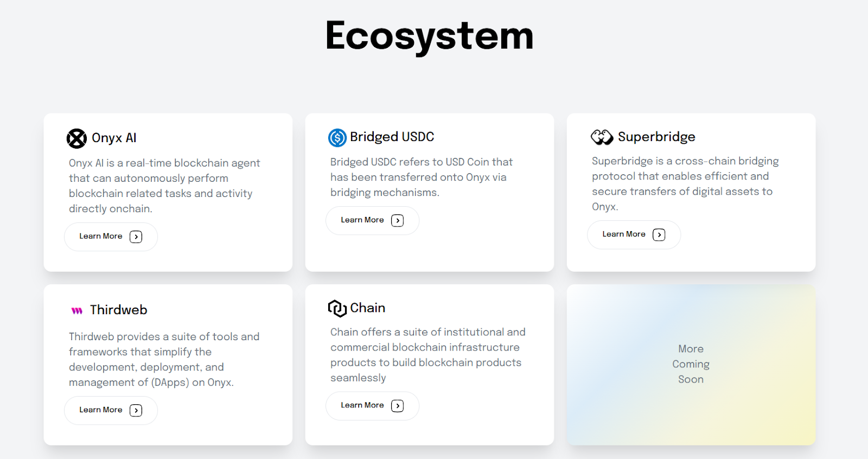This screenshot has width=868, height=459.
Task: Click the Bridged USDC coin icon
Action: point(337,138)
